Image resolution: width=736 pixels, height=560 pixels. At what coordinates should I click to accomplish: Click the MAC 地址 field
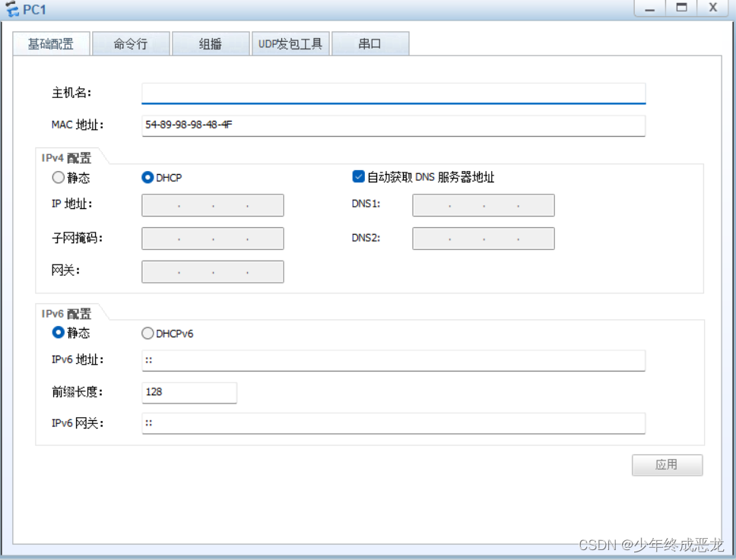tap(393, 125)
